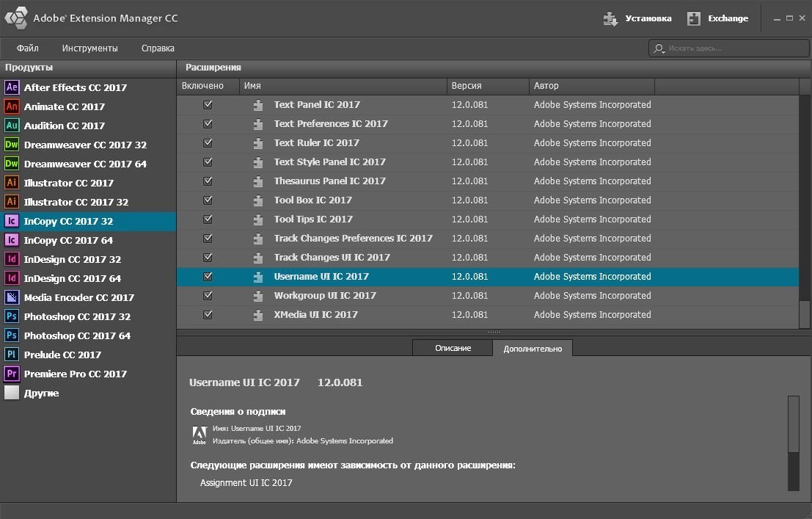Click the Premiere Pro CC 2017 icon
The image size is (812, 519).
(x=12, y=374)
